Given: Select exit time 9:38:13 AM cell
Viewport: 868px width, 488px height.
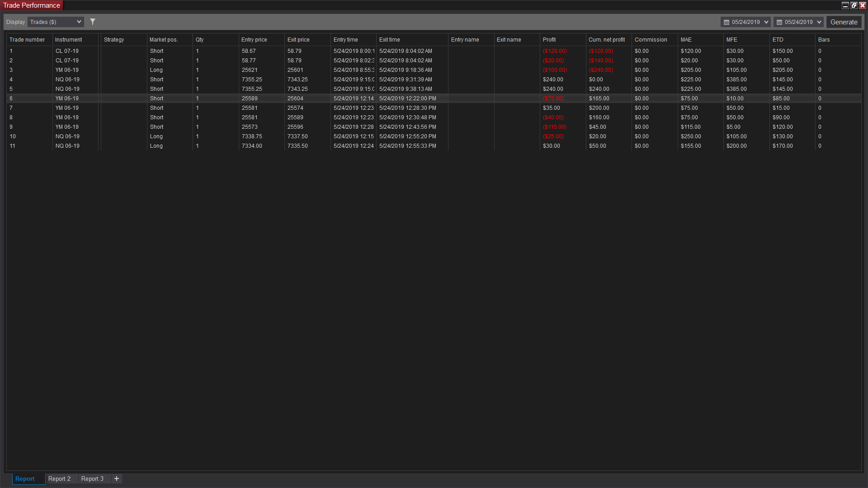Looking at the screenshot, I should (406, 89).
